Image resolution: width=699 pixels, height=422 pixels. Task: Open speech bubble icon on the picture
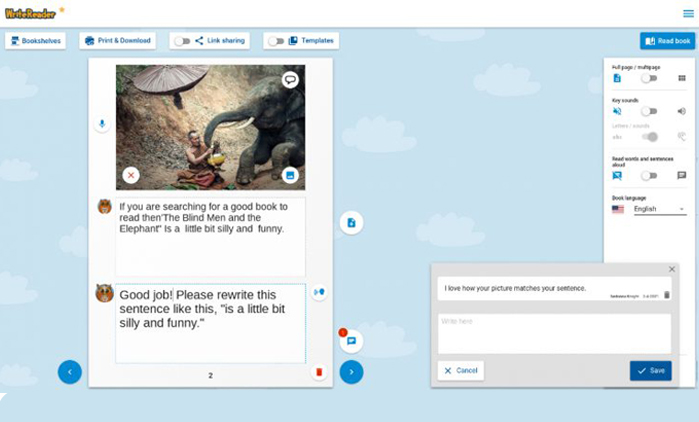click(290, 80)
